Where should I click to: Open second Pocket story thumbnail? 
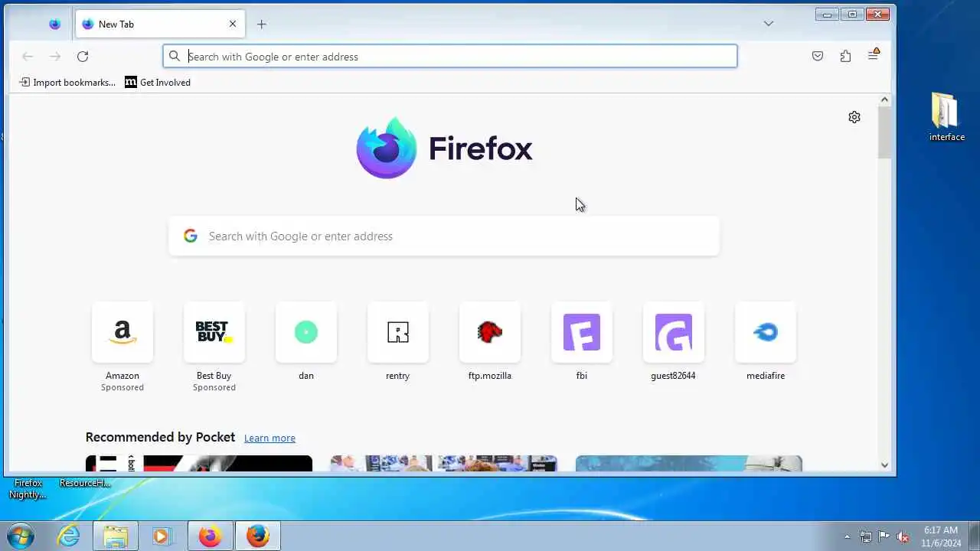444,464
